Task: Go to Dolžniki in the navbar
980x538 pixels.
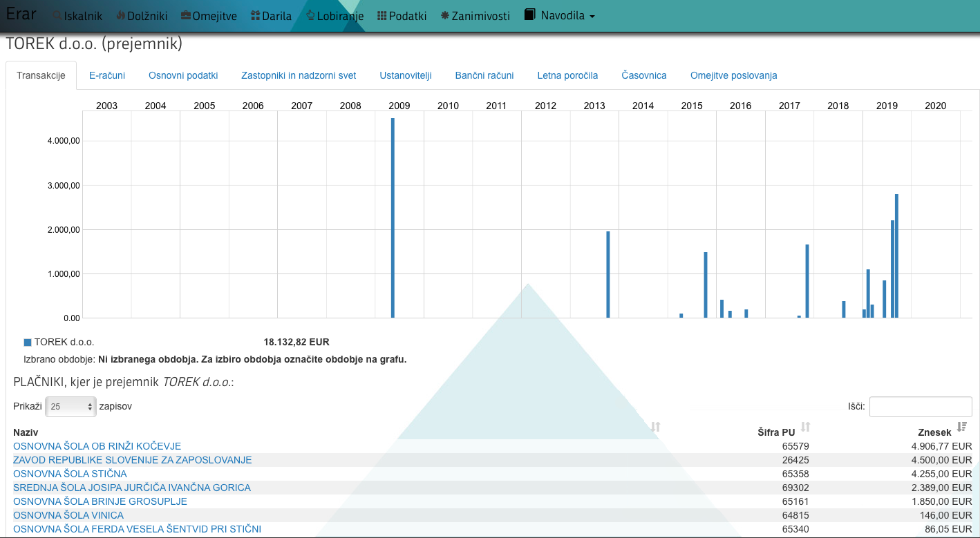Action: (x=142, y=16)
